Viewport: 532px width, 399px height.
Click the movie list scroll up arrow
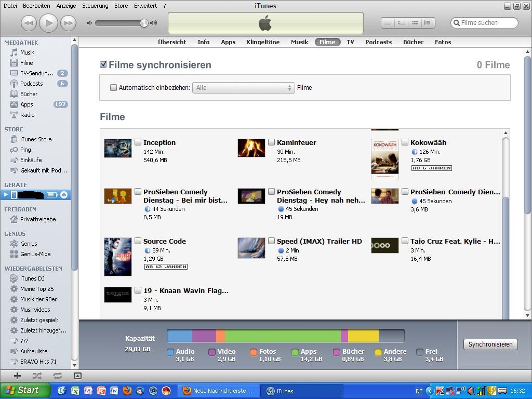pyautogui.click(x=506, y=132)
